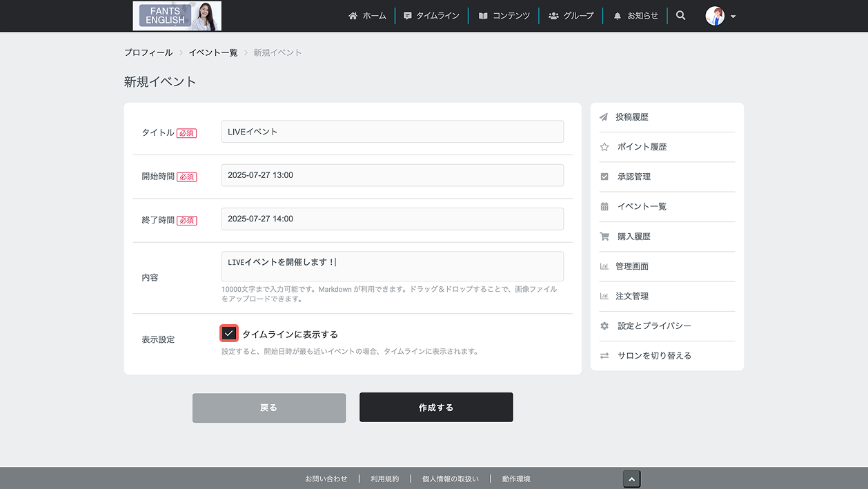This screenshot has width=868, height=489.
Task: Click the group people icon
Action: [553, 16]
